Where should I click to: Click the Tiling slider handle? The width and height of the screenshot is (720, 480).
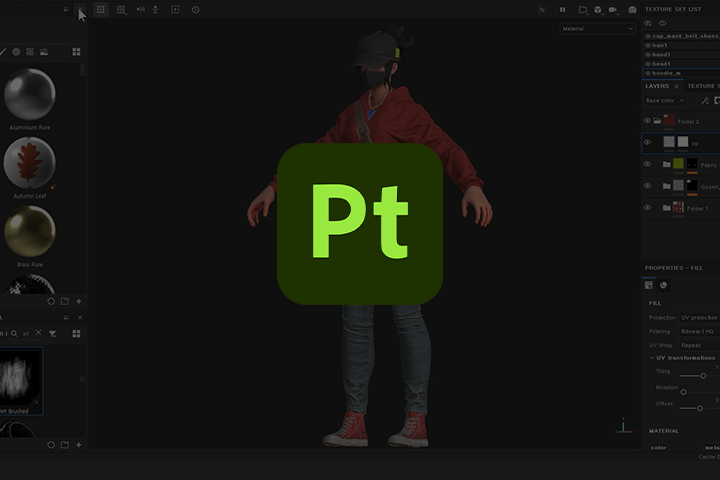point(703,376)
